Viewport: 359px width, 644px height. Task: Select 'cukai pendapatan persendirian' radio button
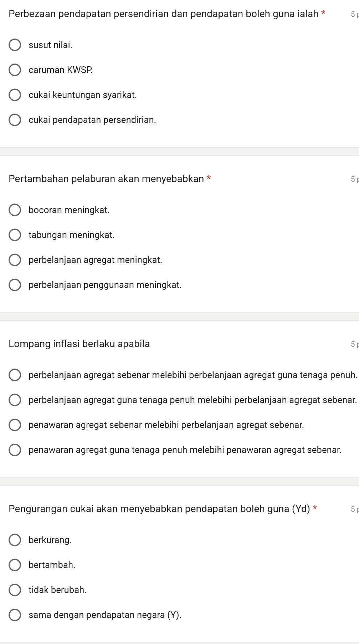pos(15,120)
